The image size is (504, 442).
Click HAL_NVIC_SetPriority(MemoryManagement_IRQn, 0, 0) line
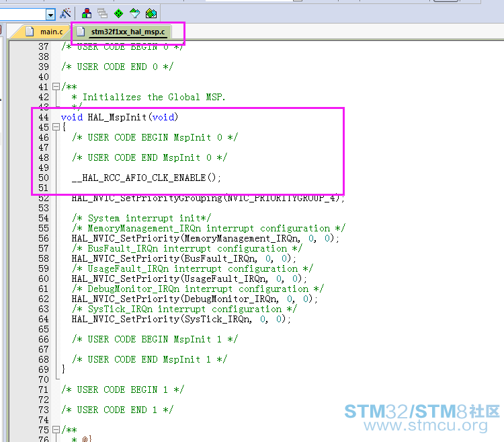[206, 238]
